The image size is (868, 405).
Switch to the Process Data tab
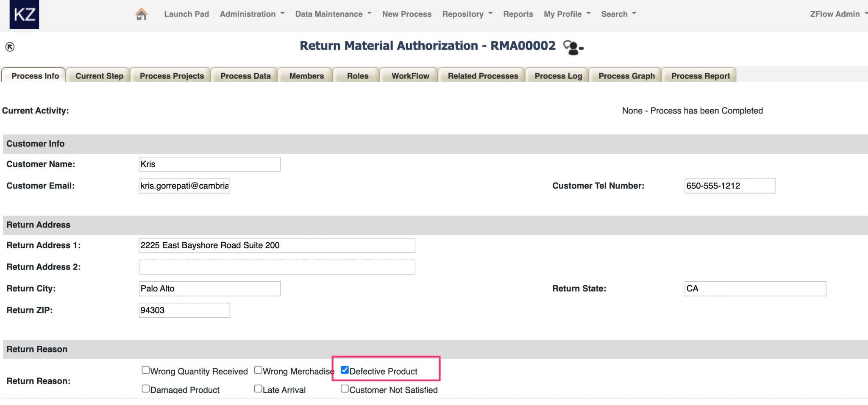pyautogui.click(x=245, y=76)
